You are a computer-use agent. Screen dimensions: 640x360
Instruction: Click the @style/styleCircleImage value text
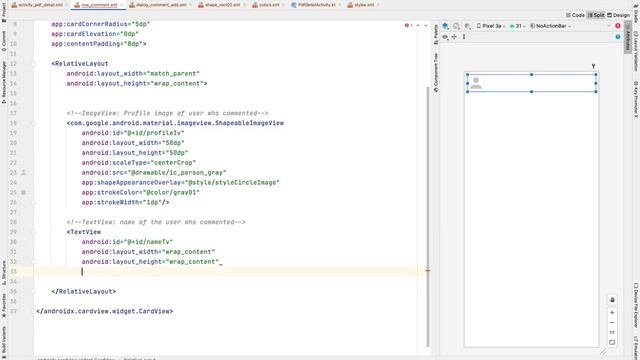[x=232, y=182]
